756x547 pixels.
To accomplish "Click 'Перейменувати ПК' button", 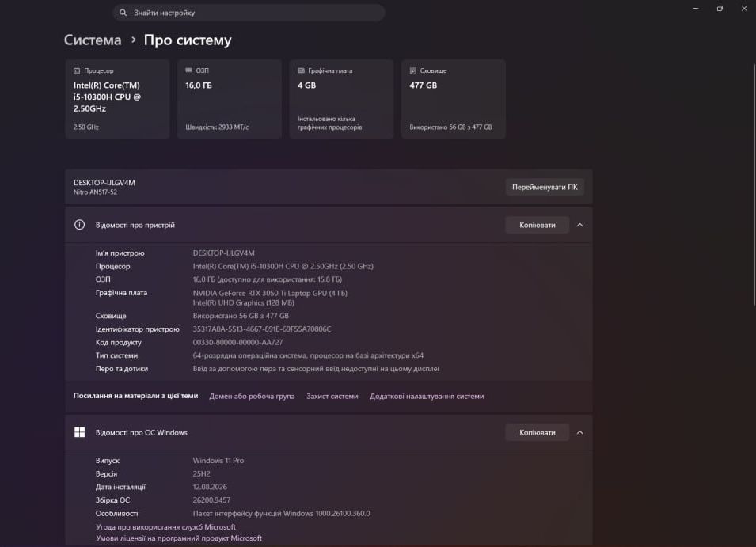I will pyautogui.click(x=545, y=187).
